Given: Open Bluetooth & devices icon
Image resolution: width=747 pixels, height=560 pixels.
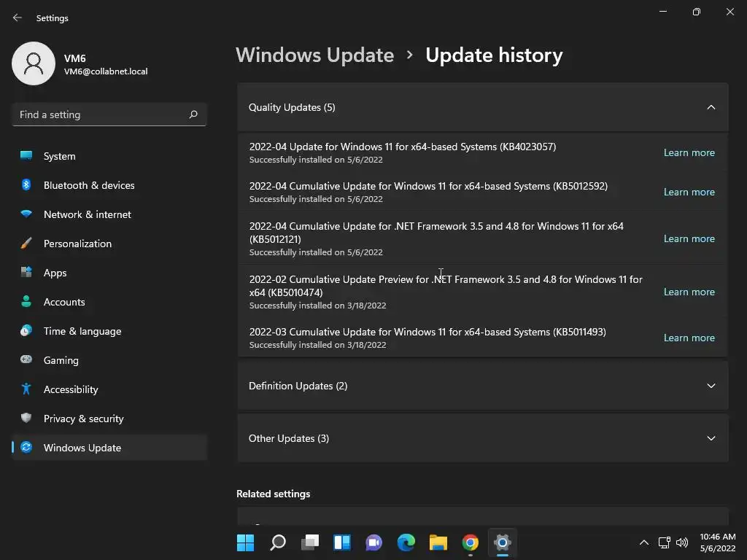Looking at the screenshot, I should (x=26, y=184).
